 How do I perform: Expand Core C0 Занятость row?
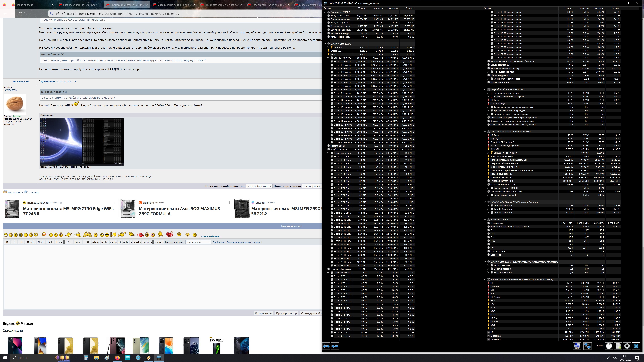coord(488,206)
